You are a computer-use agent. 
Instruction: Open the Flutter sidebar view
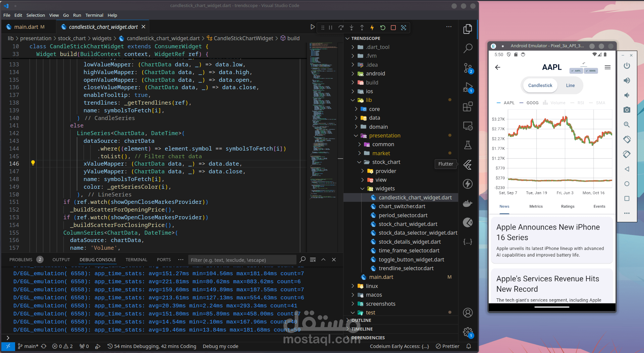[x=468, y=165]
